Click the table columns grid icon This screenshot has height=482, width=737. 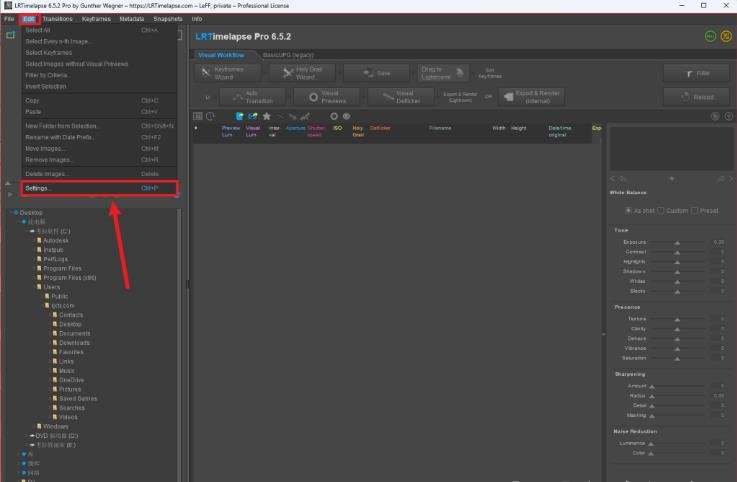[x=198, y=116]
